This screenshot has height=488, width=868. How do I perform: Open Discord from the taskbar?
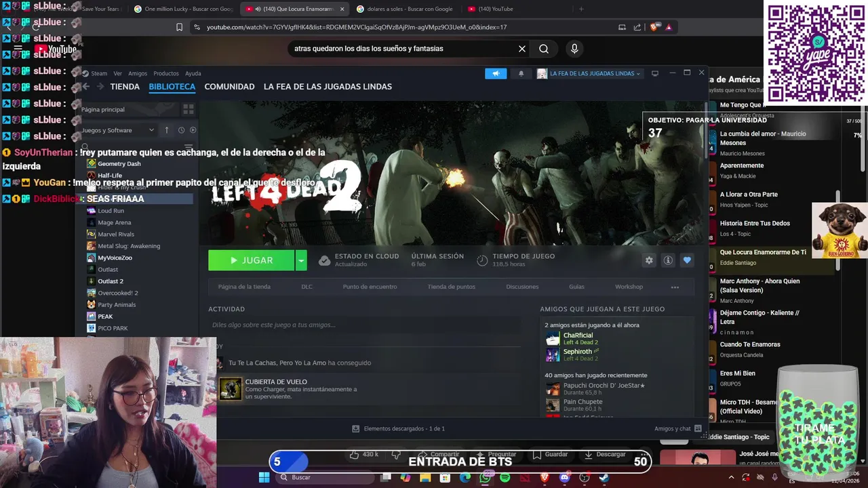[564, 478]
